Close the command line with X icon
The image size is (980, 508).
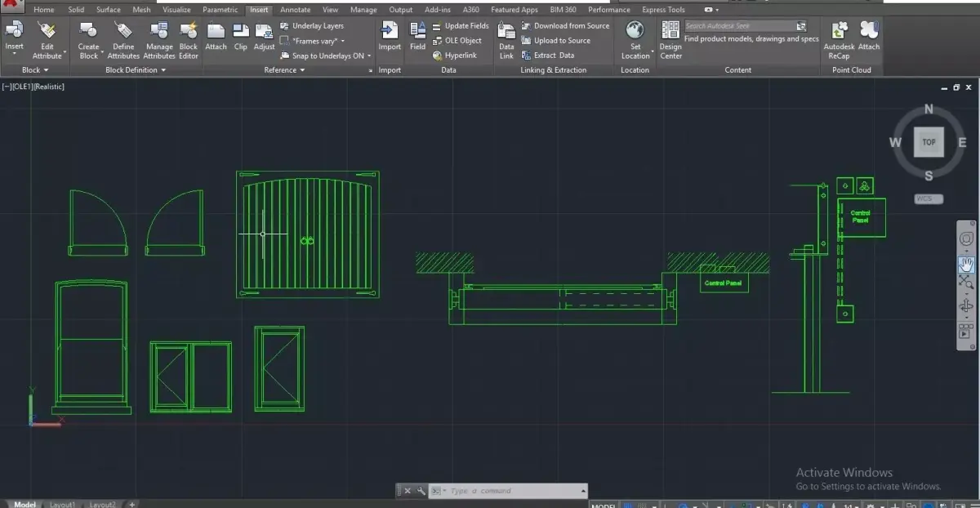click(408, 491)
